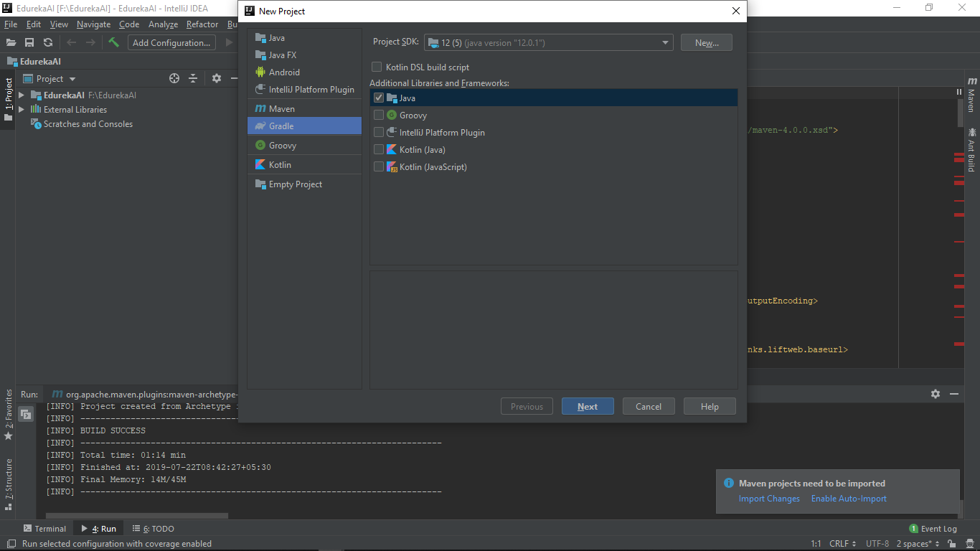Open the Event Log
980x551 pixels.
933,529
